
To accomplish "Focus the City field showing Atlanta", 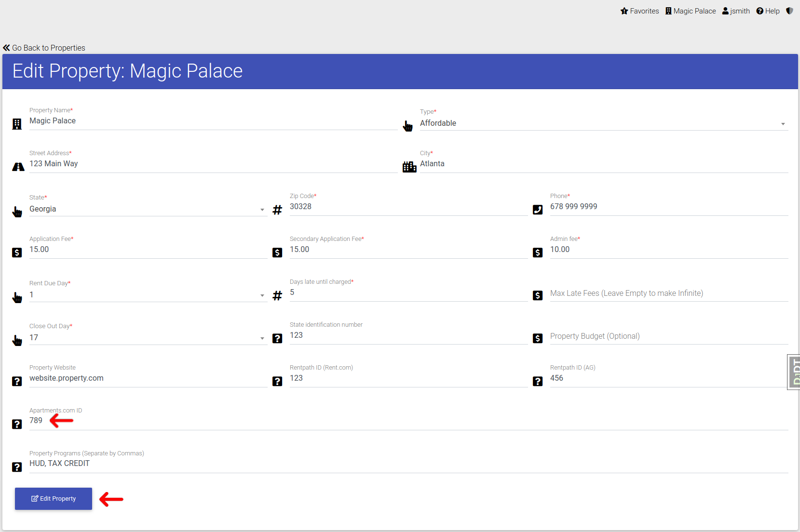I will pos(604,164).
